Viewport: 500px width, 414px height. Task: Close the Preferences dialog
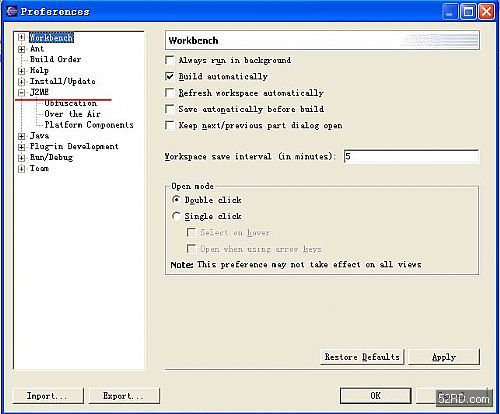click(486, 12)
